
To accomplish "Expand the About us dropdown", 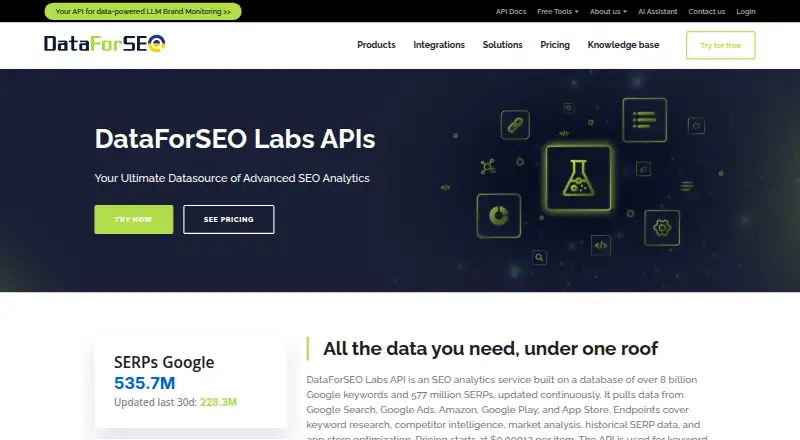I will (x=608, y=11).
